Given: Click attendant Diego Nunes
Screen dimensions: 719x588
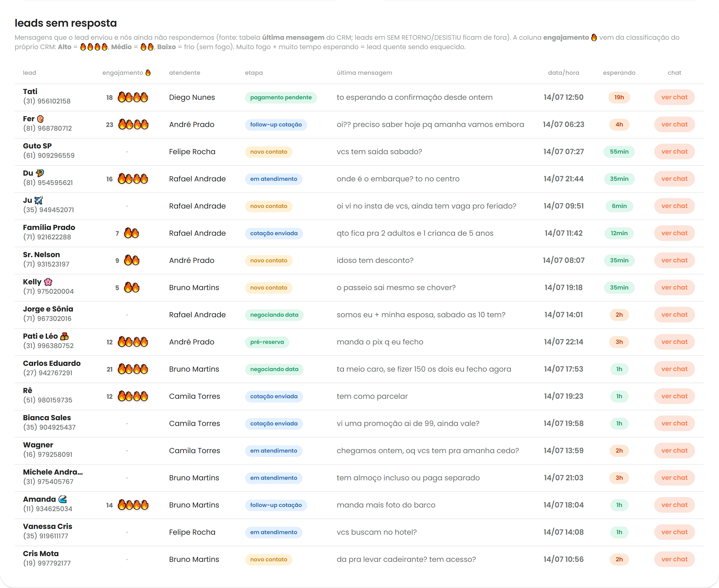Looking at the screenshot, I should [192, 97].
